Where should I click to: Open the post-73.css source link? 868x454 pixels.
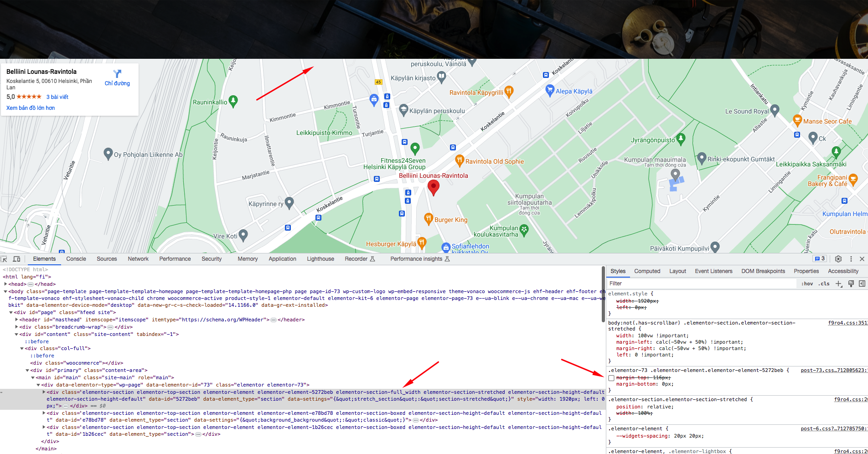[x=834, y=371]
